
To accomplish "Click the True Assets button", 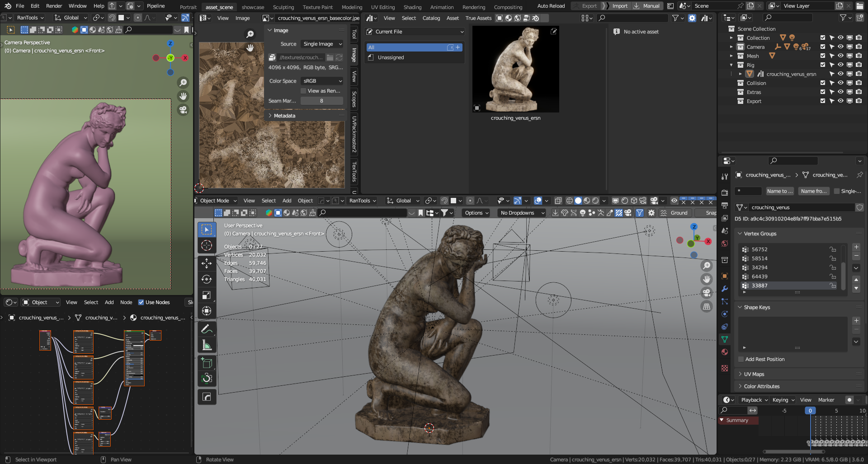I will 478,18.
